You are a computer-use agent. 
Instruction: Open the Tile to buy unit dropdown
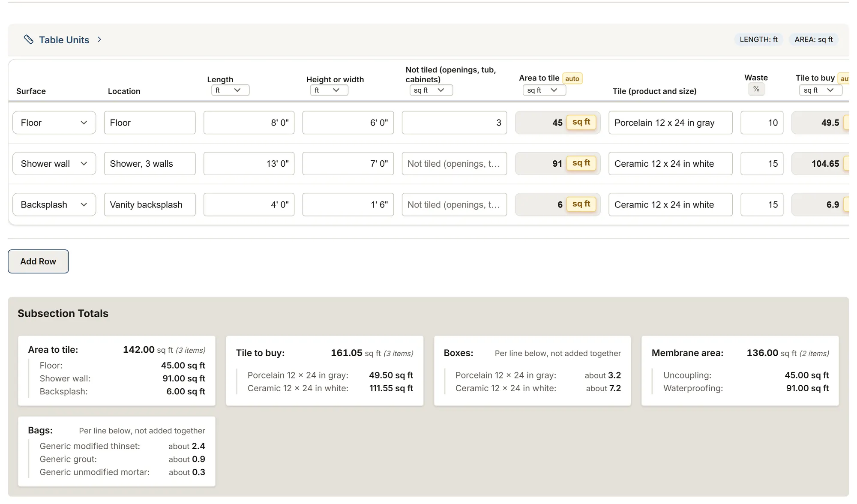(821, 90)
